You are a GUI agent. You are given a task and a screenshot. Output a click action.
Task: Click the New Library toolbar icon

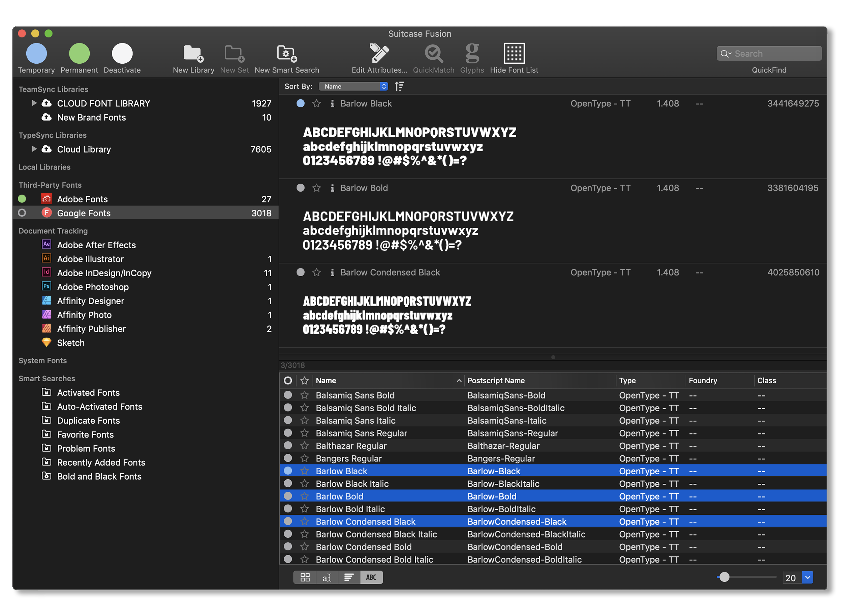click(x=193, y=54)
